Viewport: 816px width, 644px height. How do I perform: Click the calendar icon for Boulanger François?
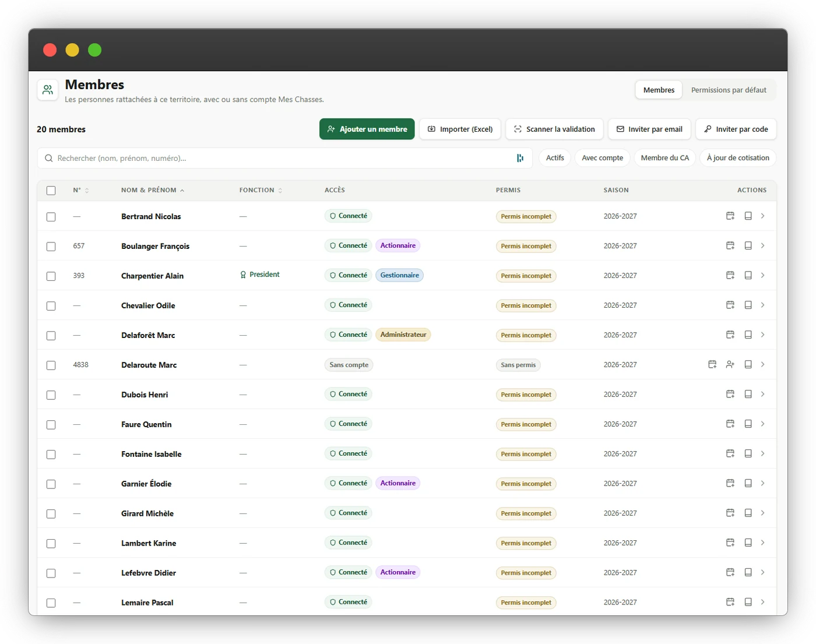click(x=730, y=246)
